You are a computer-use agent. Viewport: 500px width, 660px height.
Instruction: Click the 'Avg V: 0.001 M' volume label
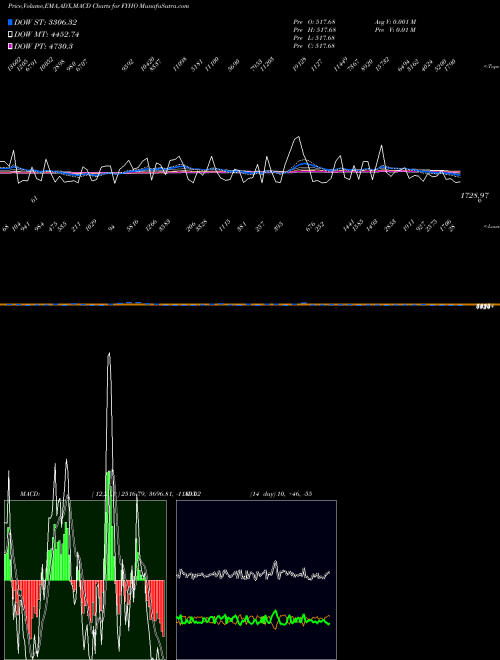[395, 22]
